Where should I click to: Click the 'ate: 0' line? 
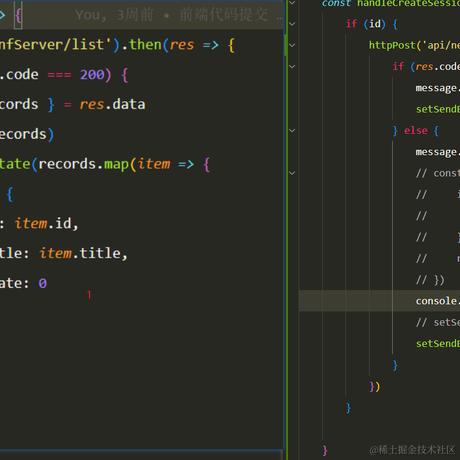coord(23,283)
